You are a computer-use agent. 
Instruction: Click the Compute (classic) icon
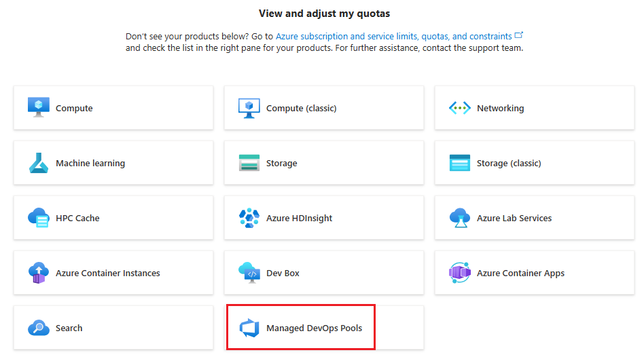[249, 108]
